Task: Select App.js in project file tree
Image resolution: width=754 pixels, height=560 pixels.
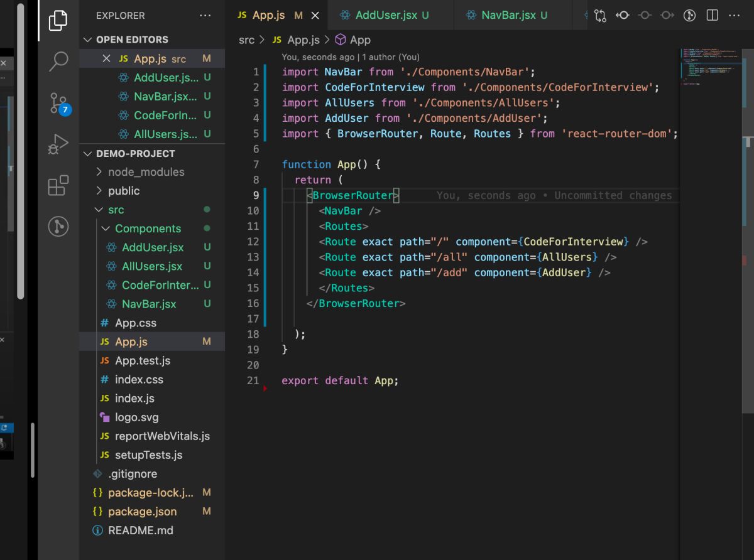Action: point(152,342)
